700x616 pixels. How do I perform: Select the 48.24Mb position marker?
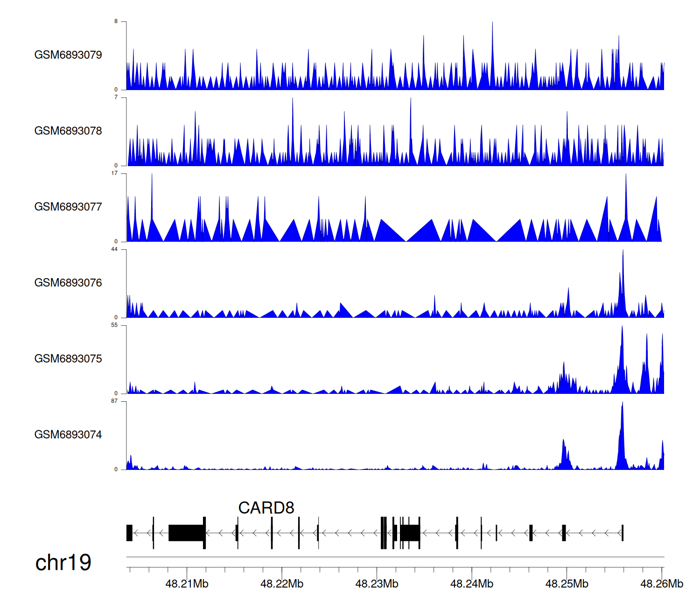pyautogui.click(x=472, y=584)
